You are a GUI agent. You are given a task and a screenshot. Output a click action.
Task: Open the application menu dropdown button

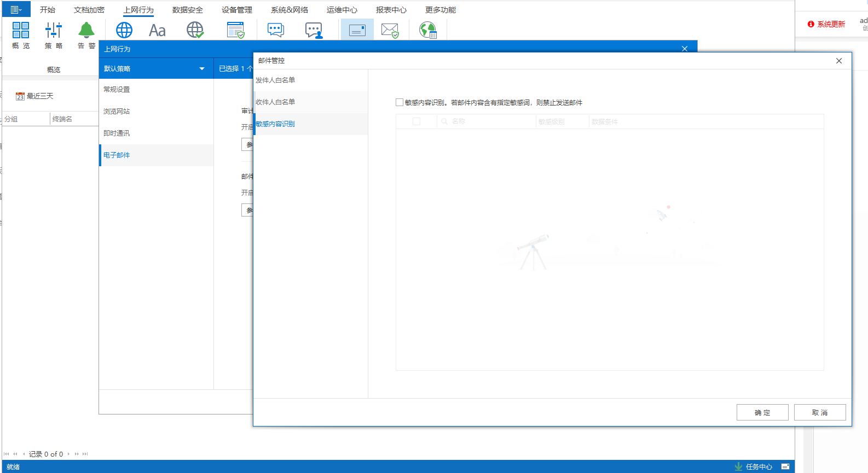[16, 9]
